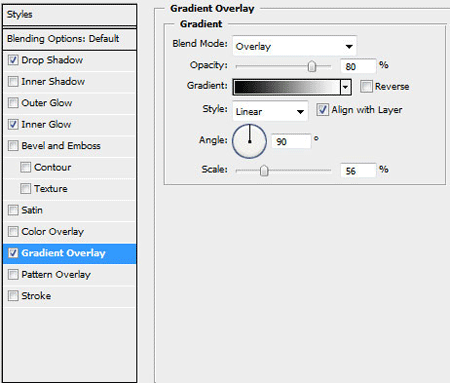Toggle the Align with Layer checkbox
Viewport: 450px width, 383px height.
322,110
